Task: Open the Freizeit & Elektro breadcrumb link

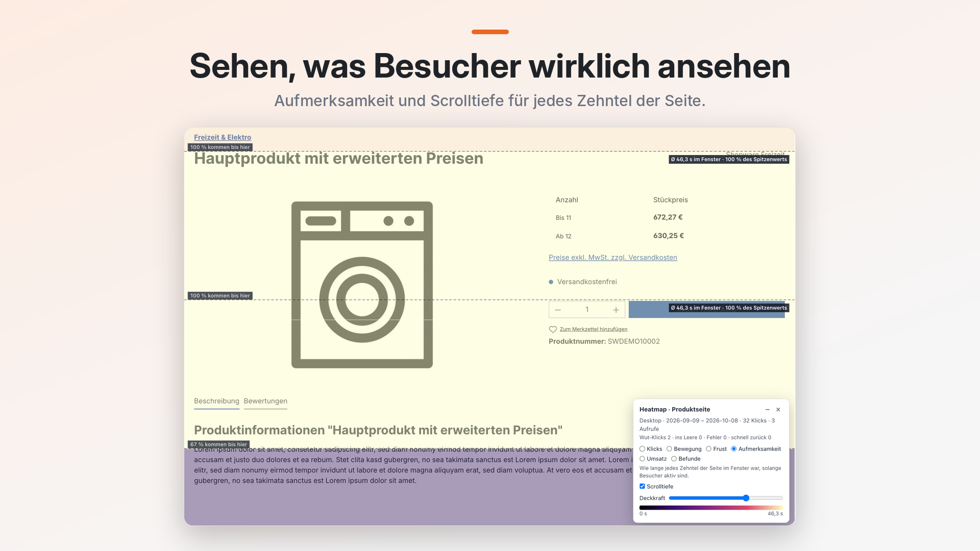Action: (x=223, y=137)
